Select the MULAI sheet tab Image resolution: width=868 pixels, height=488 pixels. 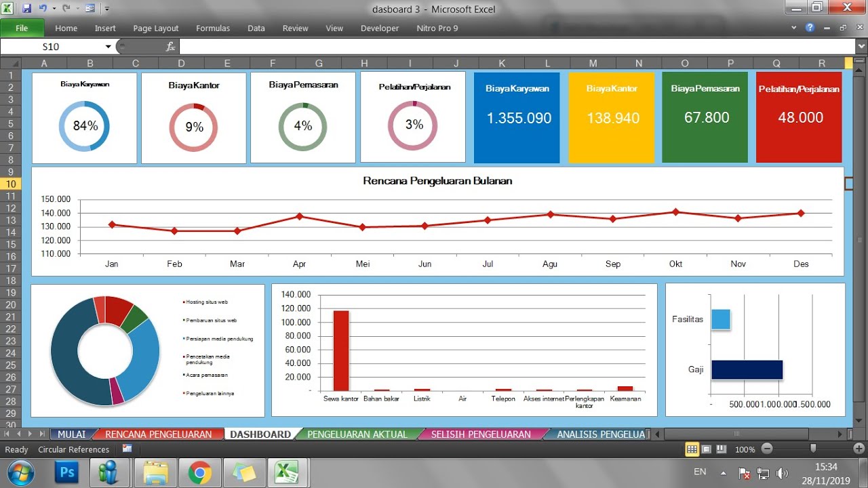pos(71,434)
